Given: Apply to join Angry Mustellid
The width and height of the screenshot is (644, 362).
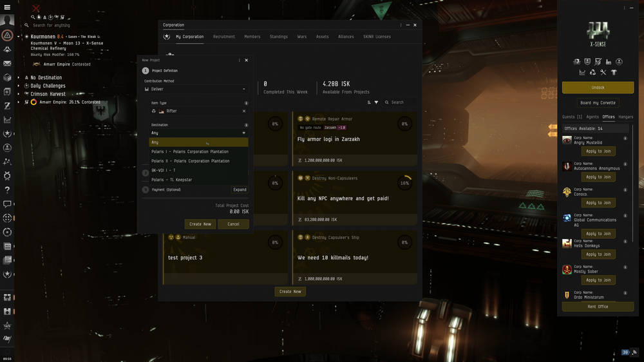Looking at the screenshot, I should [x=598, y=151].
